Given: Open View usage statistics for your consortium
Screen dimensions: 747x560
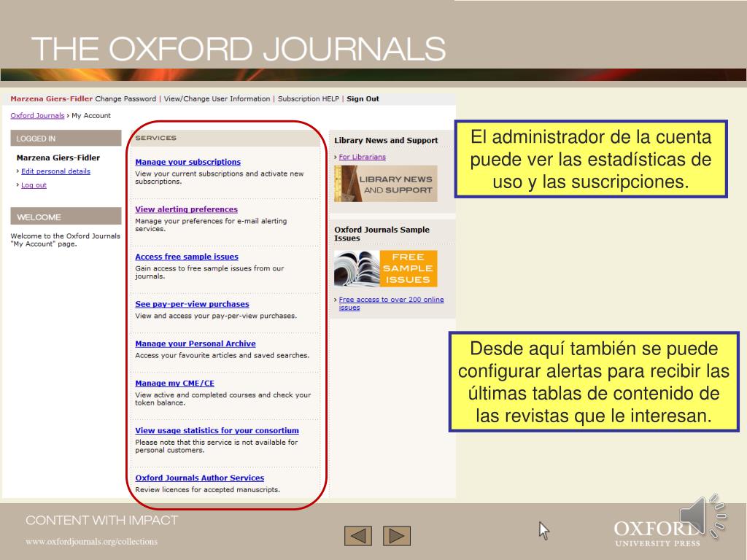Looking at the screenshot, I should pyautogui.click(x=217, y=430).
